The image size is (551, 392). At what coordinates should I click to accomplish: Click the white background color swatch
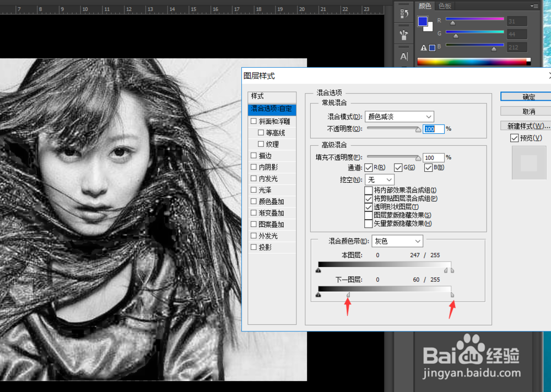coord(429,28)
